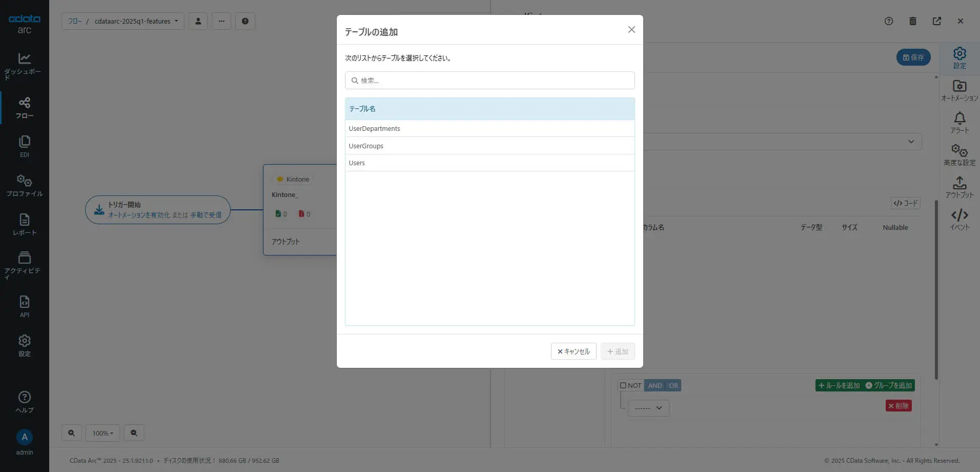The width and height of the screenshot is (980, 472).
Task: Select the OR filter operator
Action: click(673, 385)
